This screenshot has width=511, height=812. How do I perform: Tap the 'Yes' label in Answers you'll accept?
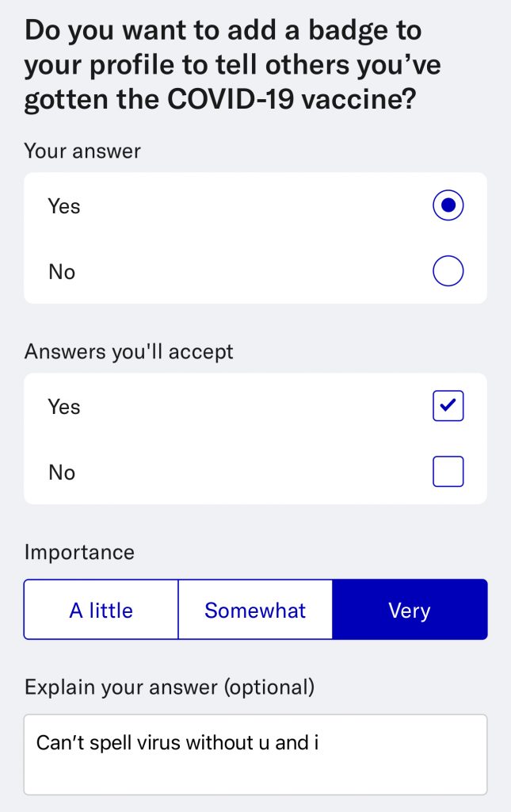point(64,407)
